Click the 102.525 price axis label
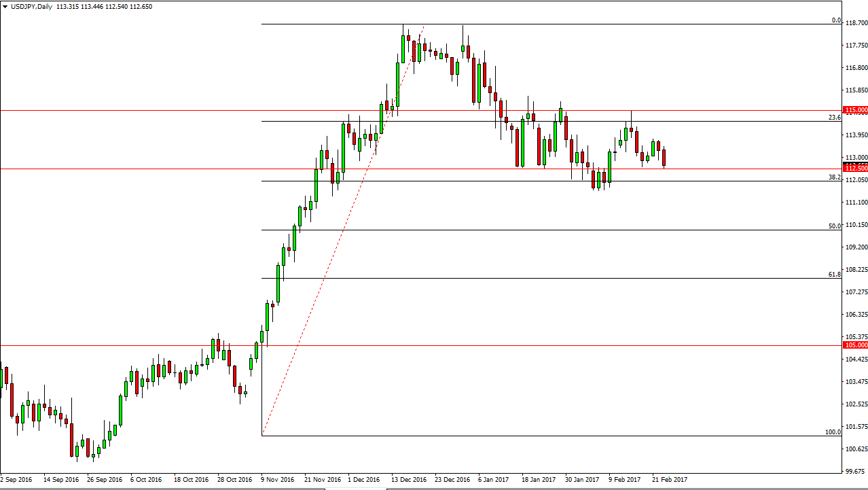Viewport: 868px width, 490px height. click(857, 404)
